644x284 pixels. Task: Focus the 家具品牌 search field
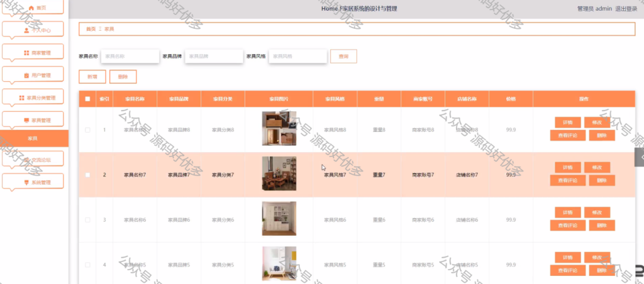(x=214, y=56)
